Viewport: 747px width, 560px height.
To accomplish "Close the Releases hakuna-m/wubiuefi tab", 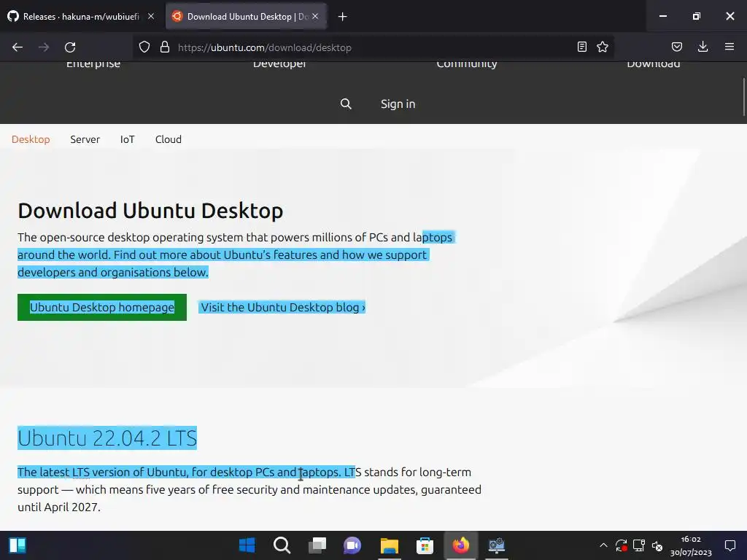I will pyautogui.click(x=150, y=16).
